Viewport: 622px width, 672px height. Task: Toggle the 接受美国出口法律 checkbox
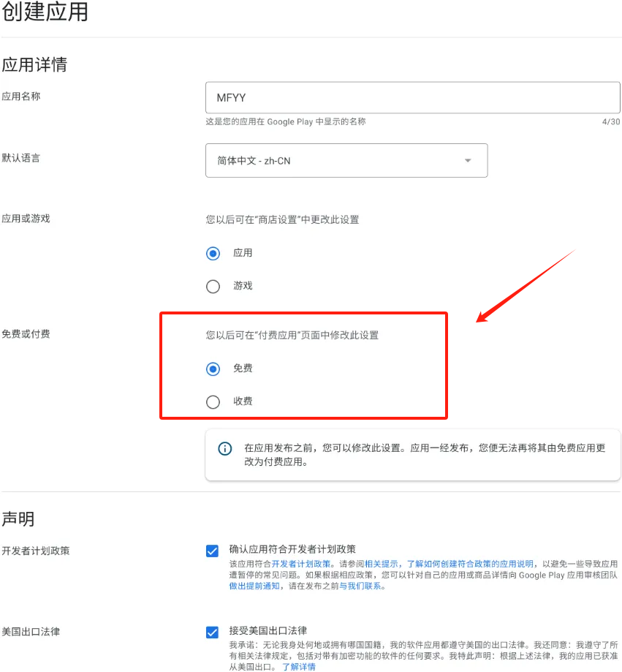[213, 633]
